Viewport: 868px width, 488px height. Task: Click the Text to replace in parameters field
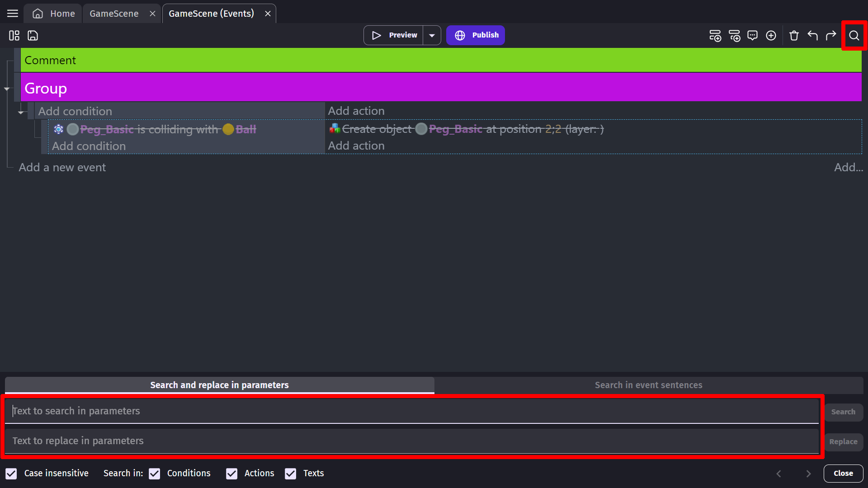coord(411,441)
